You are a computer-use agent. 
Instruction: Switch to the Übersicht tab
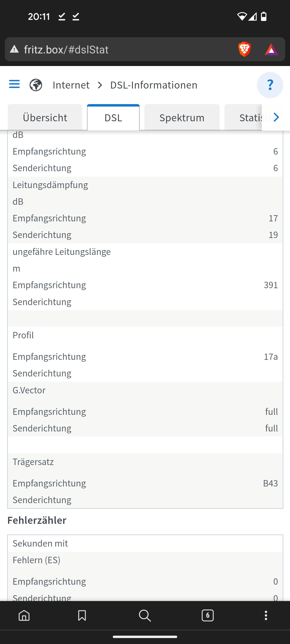tap(45, 118)
